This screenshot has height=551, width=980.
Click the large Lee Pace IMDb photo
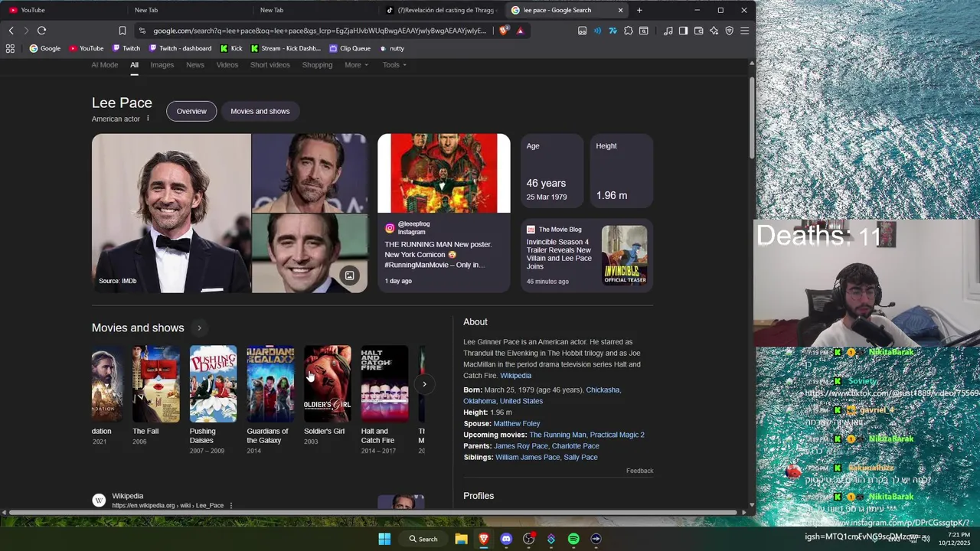coord(171,213)
